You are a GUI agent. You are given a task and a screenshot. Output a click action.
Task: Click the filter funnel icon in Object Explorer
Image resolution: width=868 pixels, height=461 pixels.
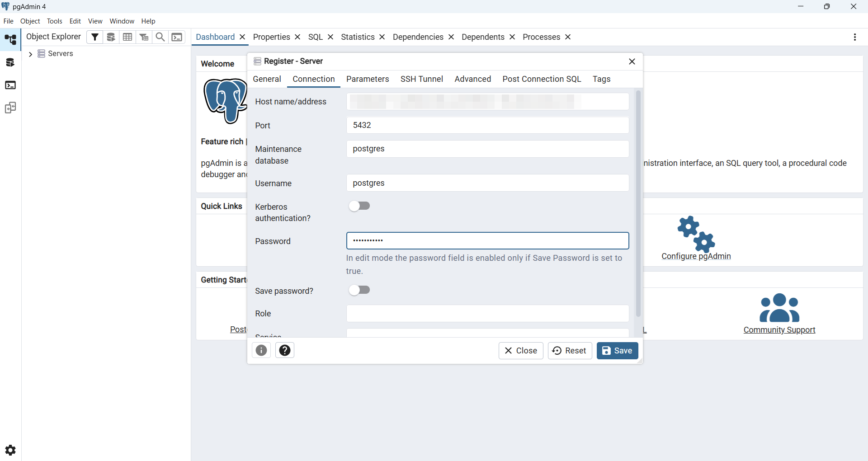click(94, 37)
